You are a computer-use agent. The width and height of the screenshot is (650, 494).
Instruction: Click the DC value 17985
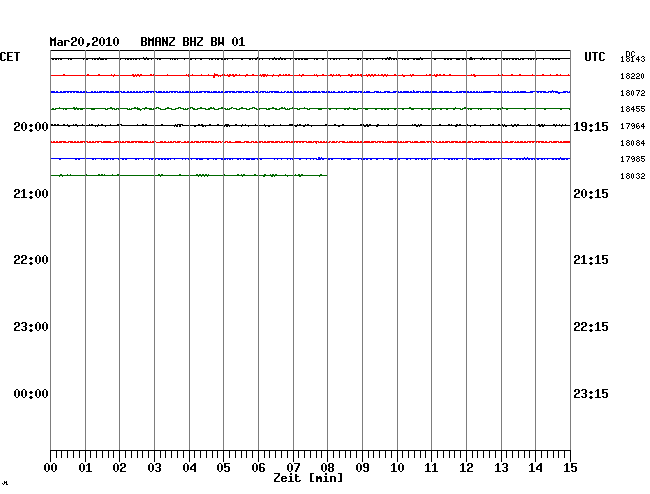click(633, 159)
